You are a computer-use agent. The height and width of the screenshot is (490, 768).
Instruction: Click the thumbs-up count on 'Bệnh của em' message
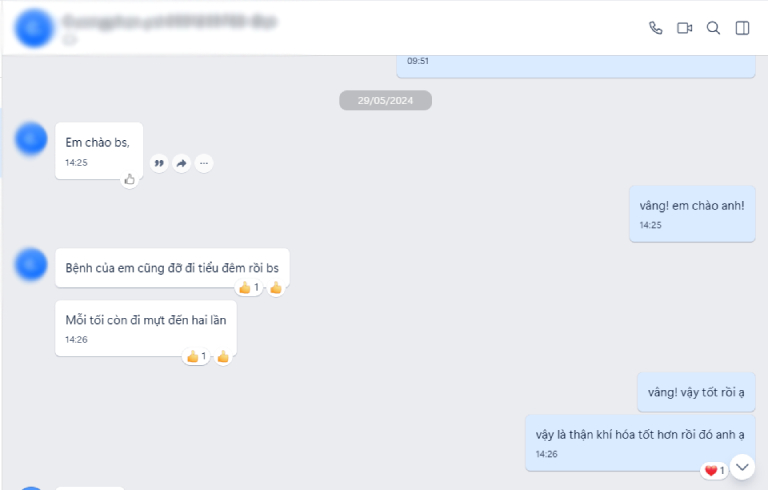(249, 288)
